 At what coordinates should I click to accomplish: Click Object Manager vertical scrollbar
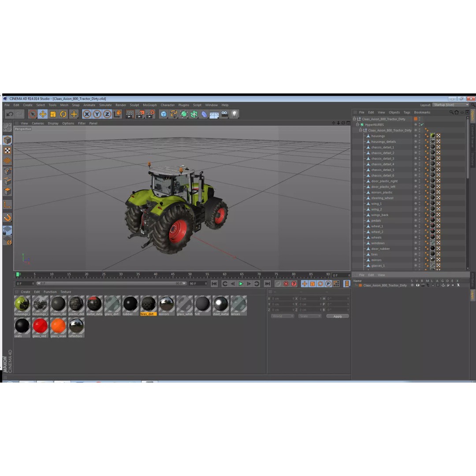click(468, 149)
